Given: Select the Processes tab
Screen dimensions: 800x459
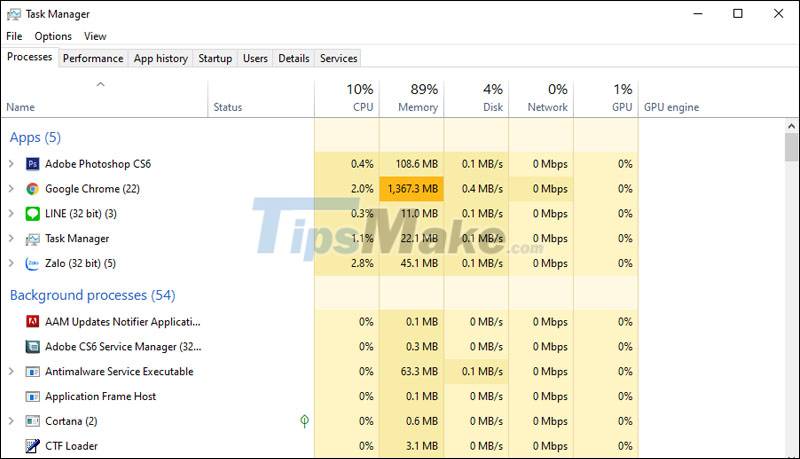Looking at the screenshot, I should click(30, 57).
